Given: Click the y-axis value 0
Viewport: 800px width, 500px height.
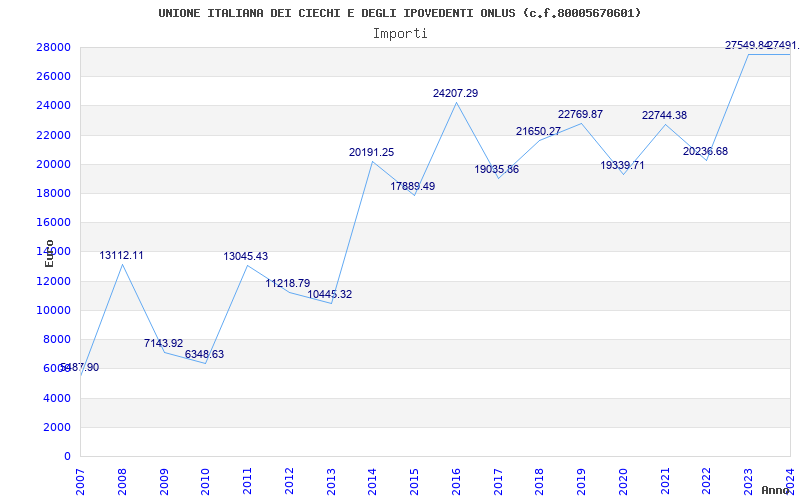Looking at the screenshot, I should point(67,456).
